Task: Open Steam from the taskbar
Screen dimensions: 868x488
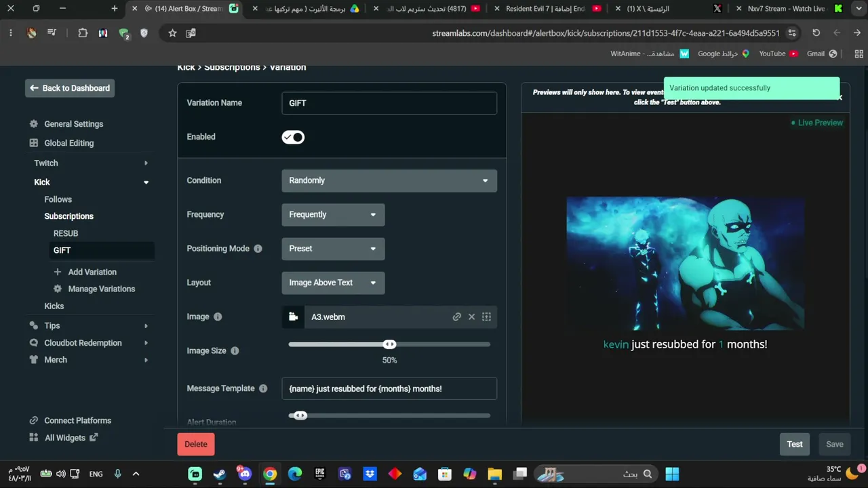Action: point(220,474)
